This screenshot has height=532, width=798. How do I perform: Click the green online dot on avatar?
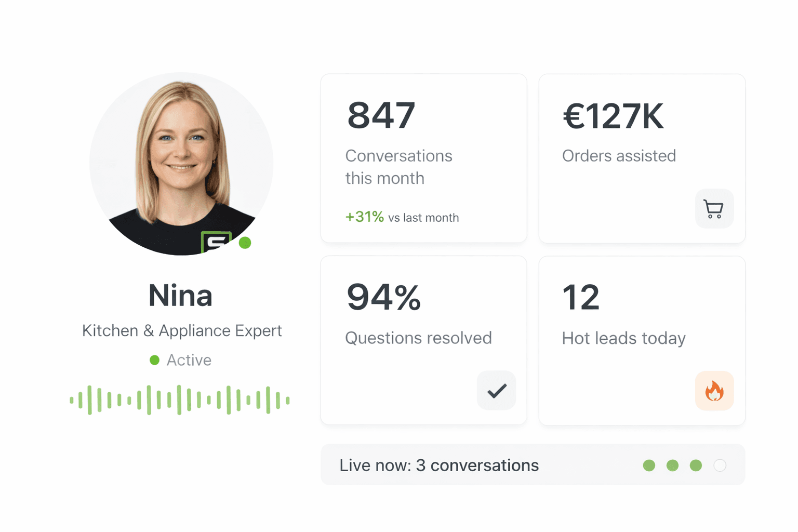(x=245, y=243)
